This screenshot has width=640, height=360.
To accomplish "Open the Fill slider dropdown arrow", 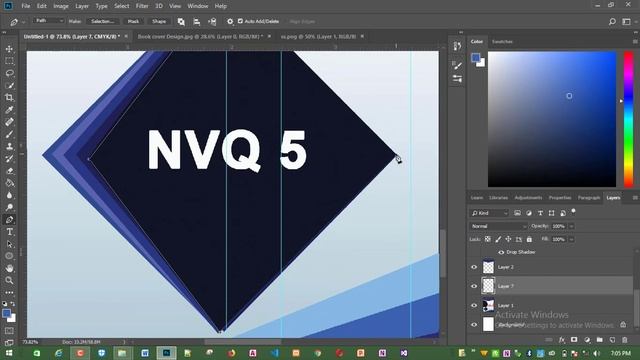I will [x=571, y=239].
